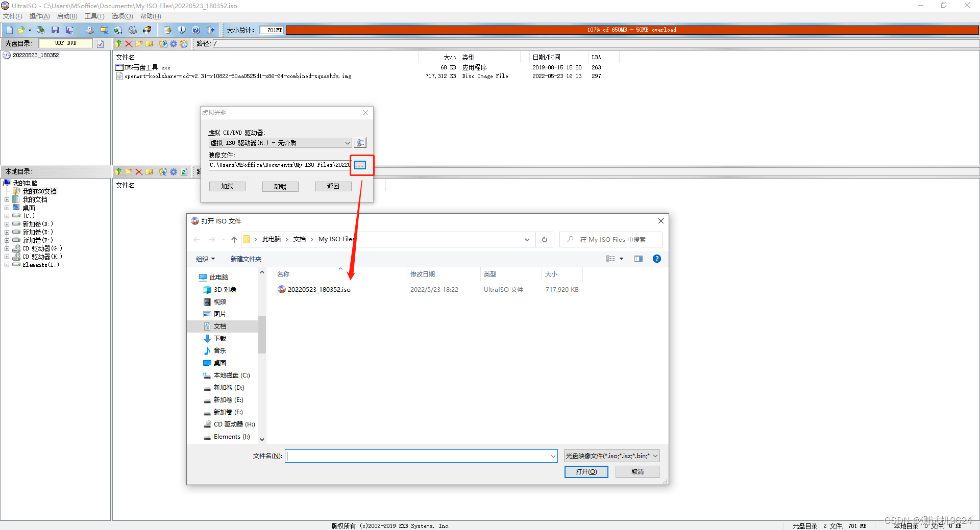Click the 卸载 button in the virtual drive dialog
Viewport: 980px width, 530px height.
point(280,187)
